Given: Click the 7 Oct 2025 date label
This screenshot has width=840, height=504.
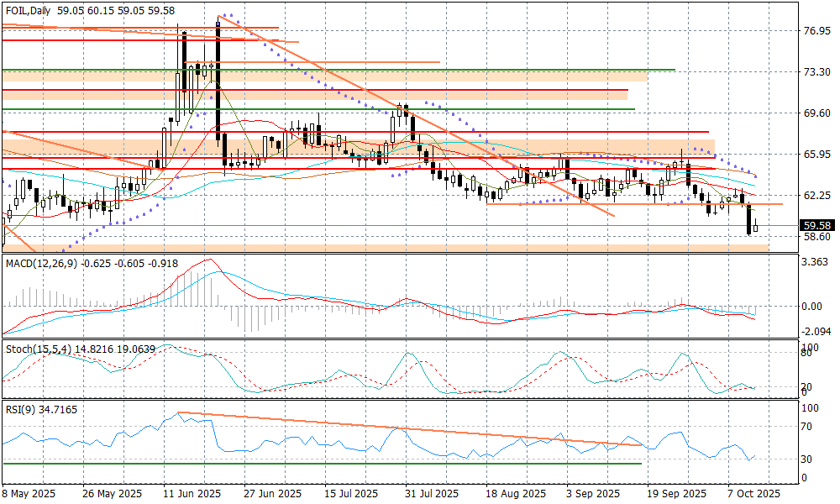Looking at the screenshot, I should (754, 493).
